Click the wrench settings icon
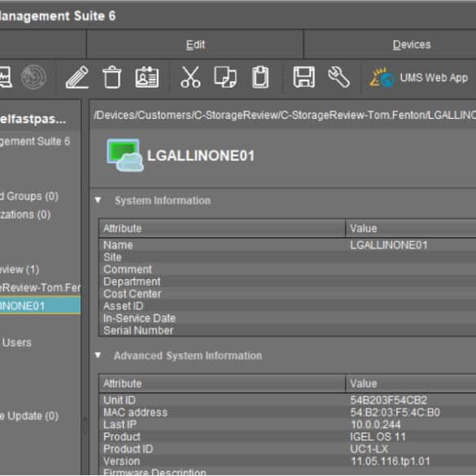The height and width of the screenshot is (476, 476). coord(338,77)
